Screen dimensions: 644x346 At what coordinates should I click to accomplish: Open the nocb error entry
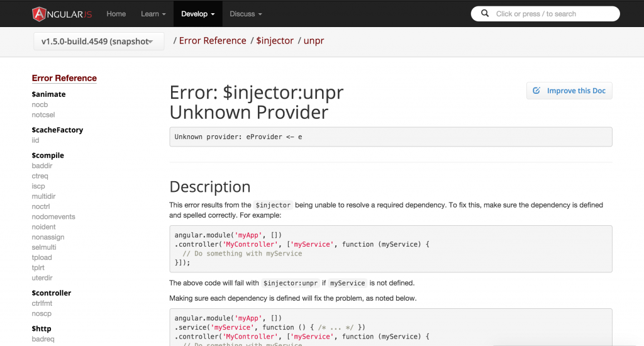click(x=40, y=104)
